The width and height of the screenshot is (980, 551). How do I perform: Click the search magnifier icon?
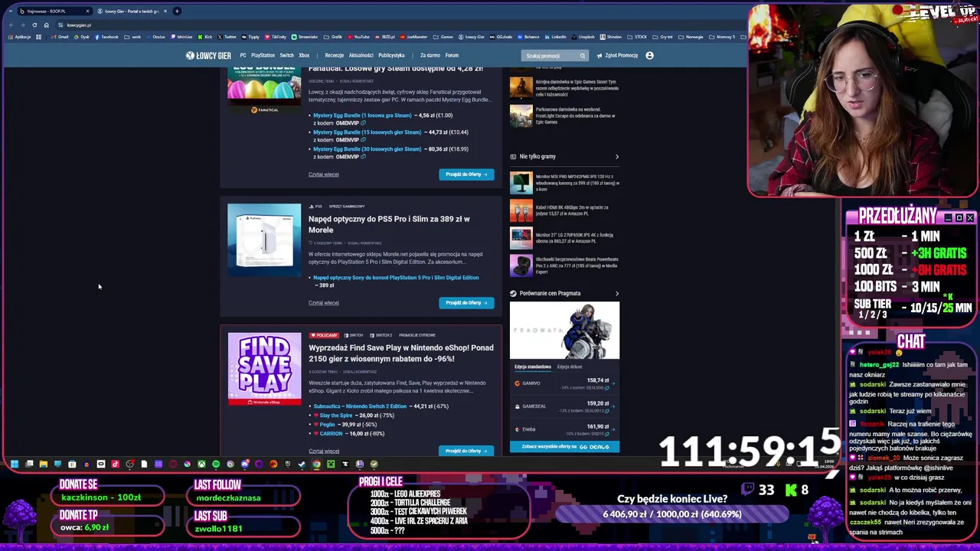[583, 55]
